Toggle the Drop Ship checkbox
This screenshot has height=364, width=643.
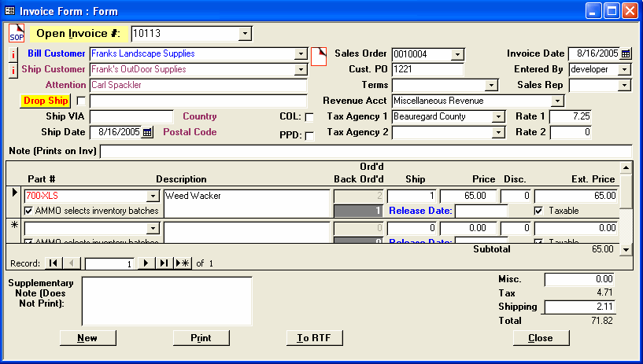pos(81,101)
